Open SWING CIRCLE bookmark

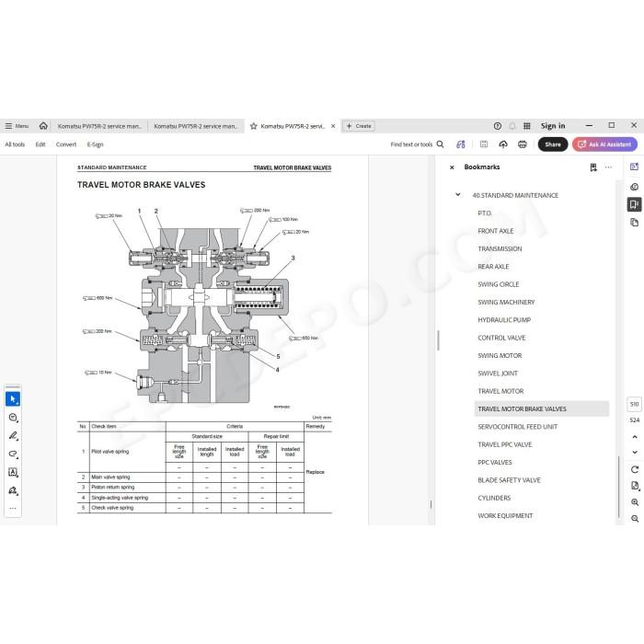point(499,284)
